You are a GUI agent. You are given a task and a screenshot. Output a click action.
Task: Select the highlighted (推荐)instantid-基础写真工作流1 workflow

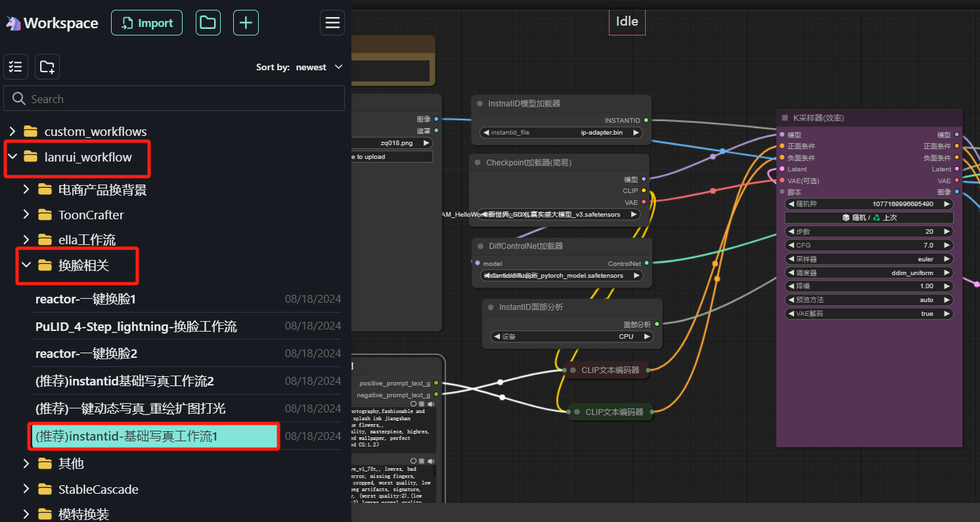155,436
